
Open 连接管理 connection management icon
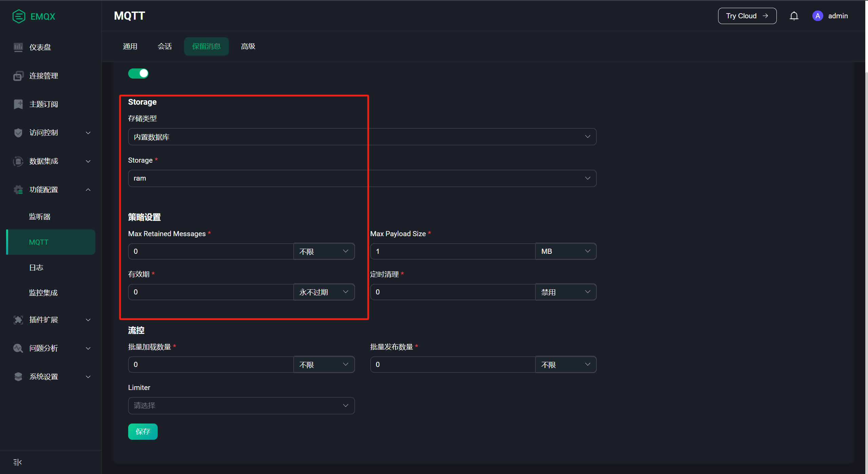(x=18, y=76)
